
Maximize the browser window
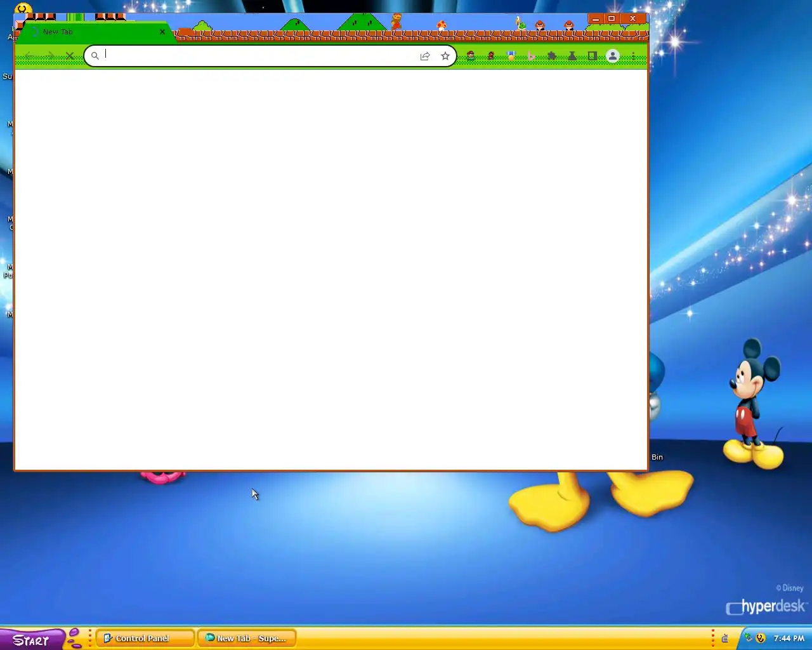[612, 19]
